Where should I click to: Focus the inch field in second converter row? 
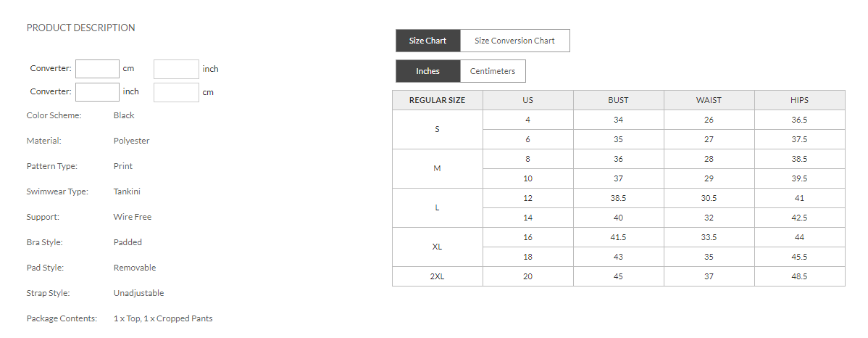pos(97,92)
